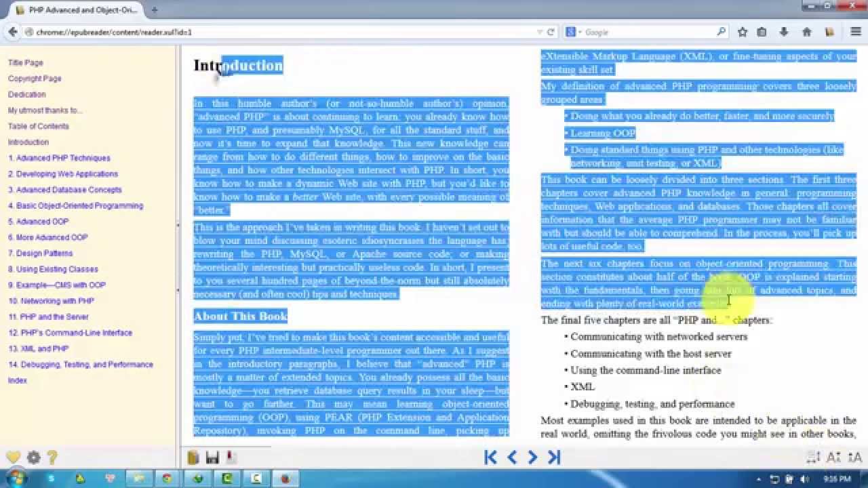
Task: Open Copyright Page in contents
Action: tap(35, 79)
